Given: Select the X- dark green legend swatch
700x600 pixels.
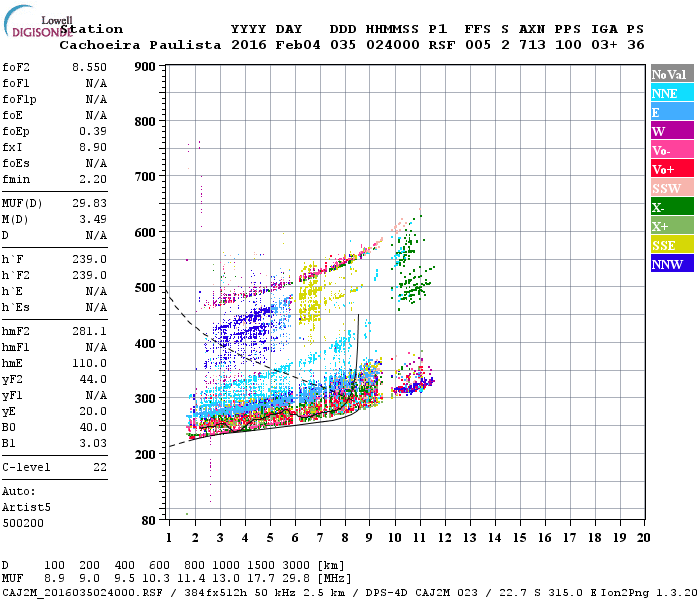Looking at the screenshot, I should tap(672, 207).
